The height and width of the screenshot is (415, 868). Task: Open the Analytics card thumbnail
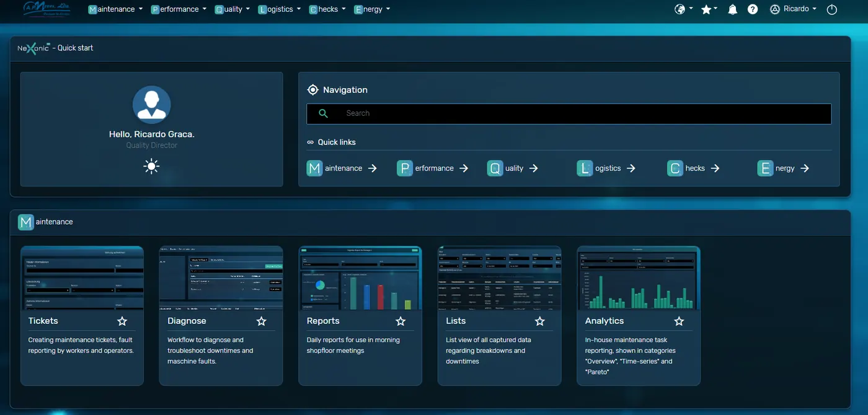pos(639,278)
